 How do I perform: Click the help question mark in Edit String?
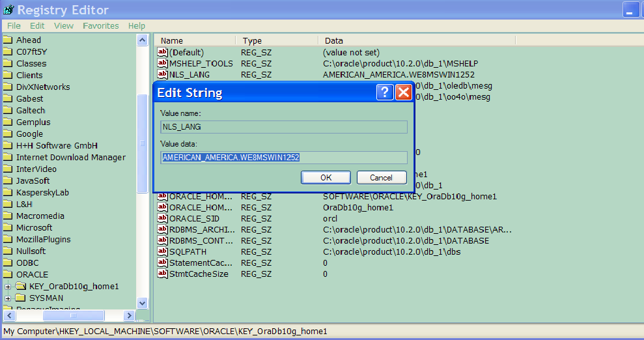[385, 92]
